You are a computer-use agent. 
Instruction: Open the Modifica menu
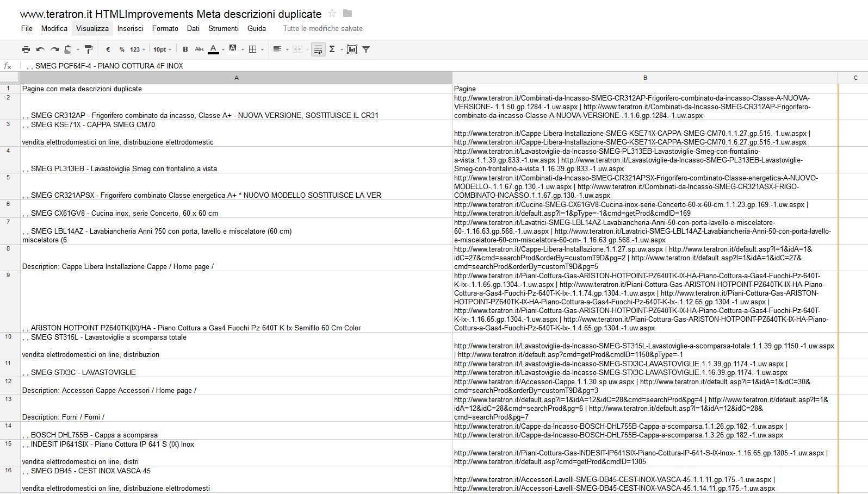click(54, 28)
